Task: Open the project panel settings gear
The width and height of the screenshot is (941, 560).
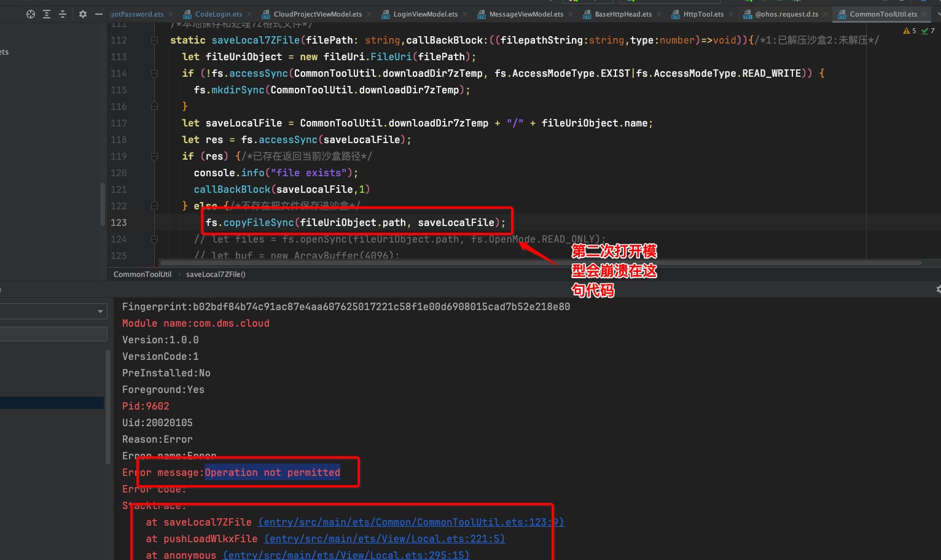Action: 83,14
